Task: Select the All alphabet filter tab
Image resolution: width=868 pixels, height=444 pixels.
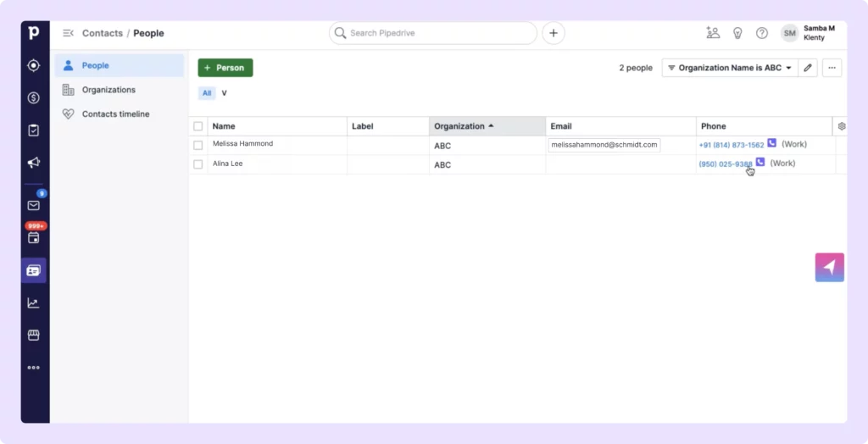Action: pyautogui.click(x=207, y=93)
